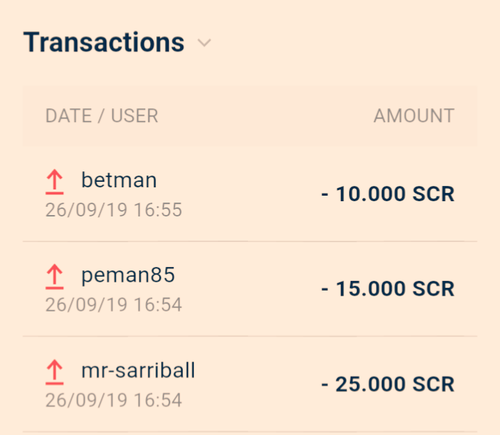The height and width of the screenshot is (435, 500).
Task: Click the - 25.000 SCR amount
Action: [388, 384]
